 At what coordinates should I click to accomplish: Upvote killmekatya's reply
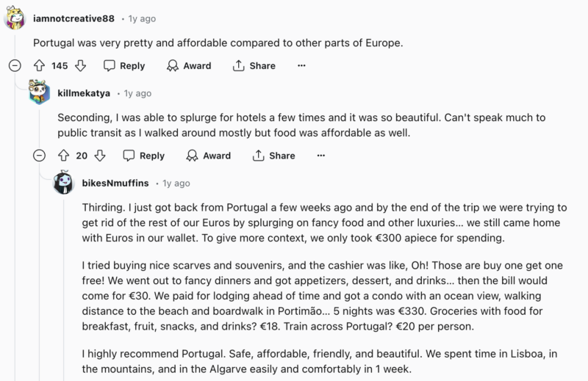click(63, 156)
